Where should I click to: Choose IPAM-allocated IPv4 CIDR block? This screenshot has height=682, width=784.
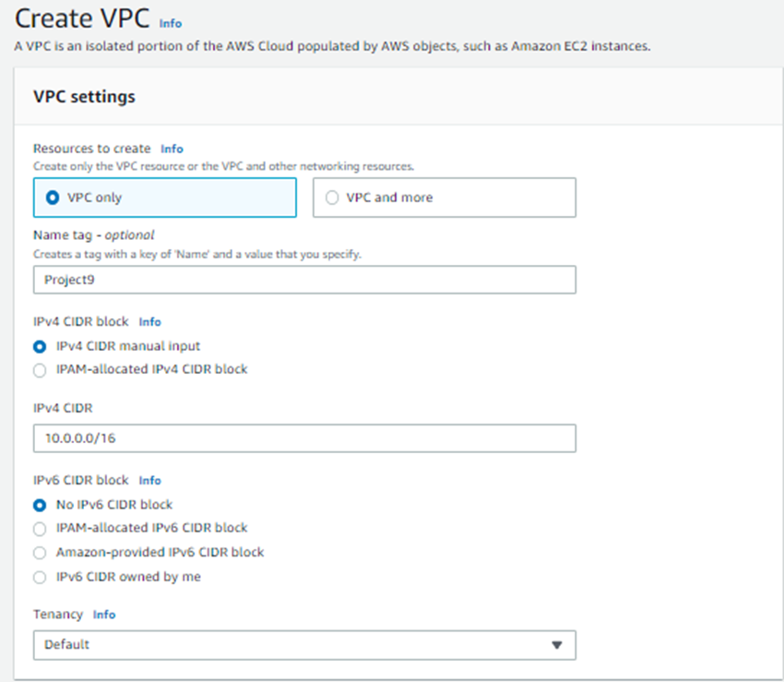(x=38, y=368)
